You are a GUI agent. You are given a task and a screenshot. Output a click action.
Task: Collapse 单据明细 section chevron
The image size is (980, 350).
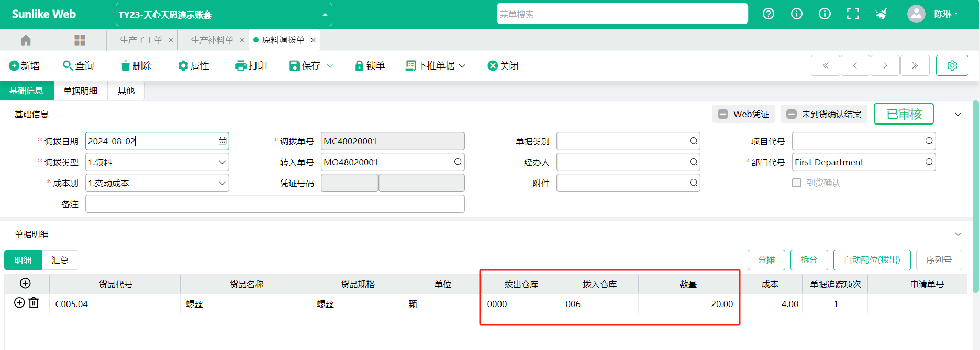(958, 234)
